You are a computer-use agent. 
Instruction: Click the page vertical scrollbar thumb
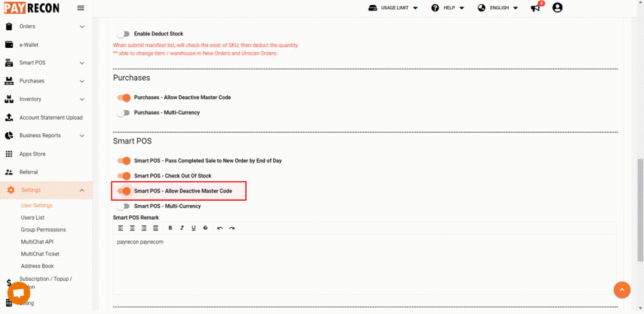pos(640,210)
